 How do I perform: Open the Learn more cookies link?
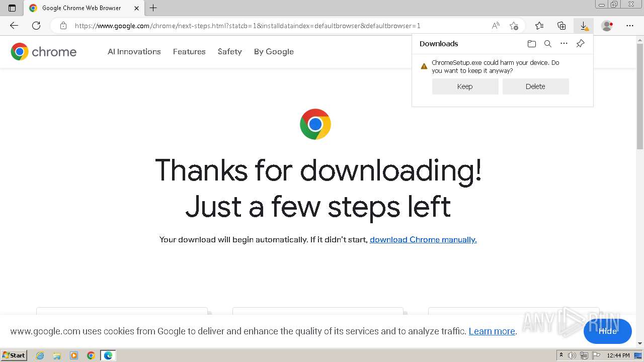pyautogui.click(x=492, y=331)
